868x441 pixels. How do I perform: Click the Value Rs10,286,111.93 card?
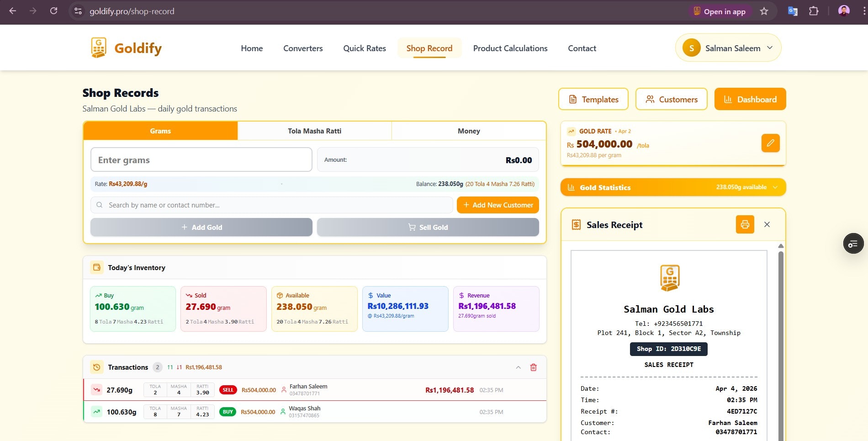tap(405, 309)
